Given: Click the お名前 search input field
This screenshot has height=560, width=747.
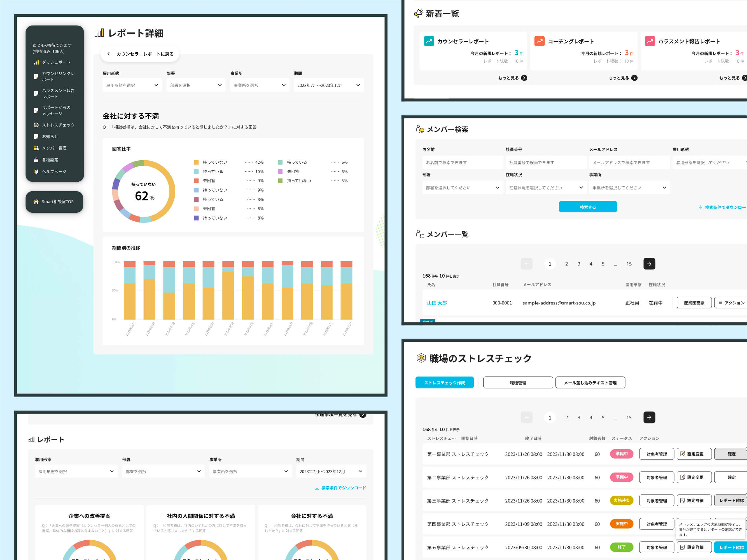Looking at the screenshot, I should 462,163.
